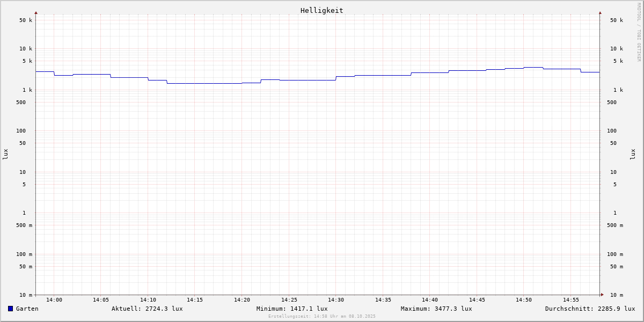Select the Maximum: 3477.3 lux value
644x322 pixels.
point(436,309)
